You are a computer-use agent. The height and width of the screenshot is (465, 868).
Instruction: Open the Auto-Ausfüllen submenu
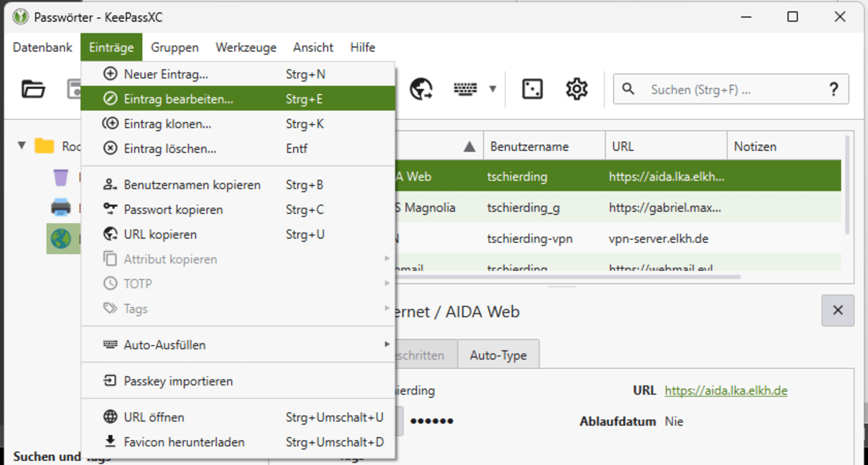pos(238,345)
